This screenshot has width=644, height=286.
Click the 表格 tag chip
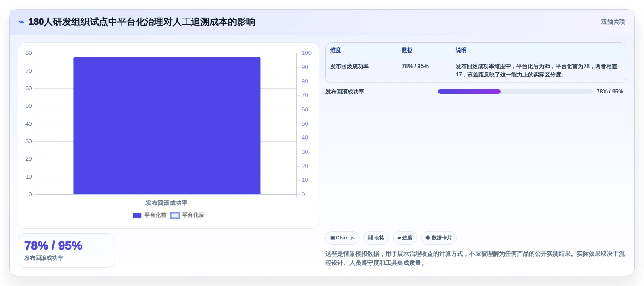click(x=376, y=238)
